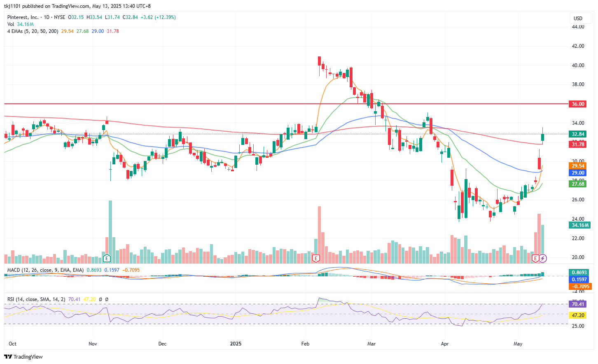Select the MACD (12, 26, close, 9) legend
Image resolution: width=598 pixels, height=364 pixels.
pos(45,270)
